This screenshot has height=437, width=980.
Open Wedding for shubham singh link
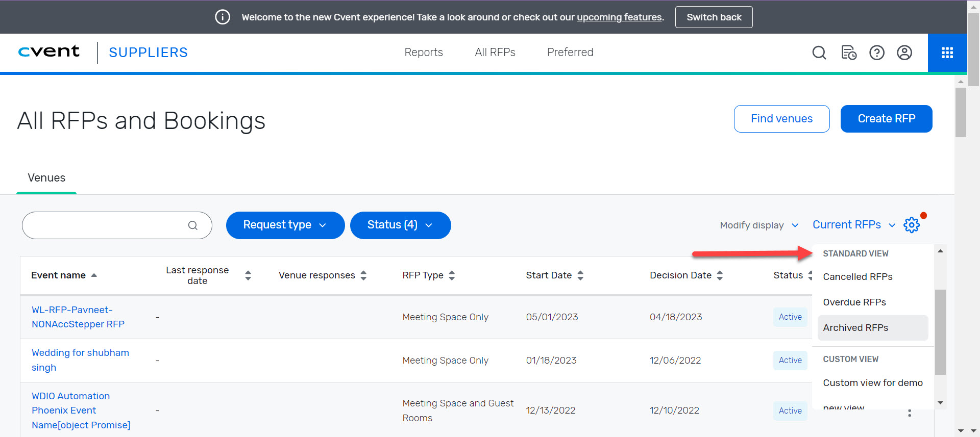[80, 360]
